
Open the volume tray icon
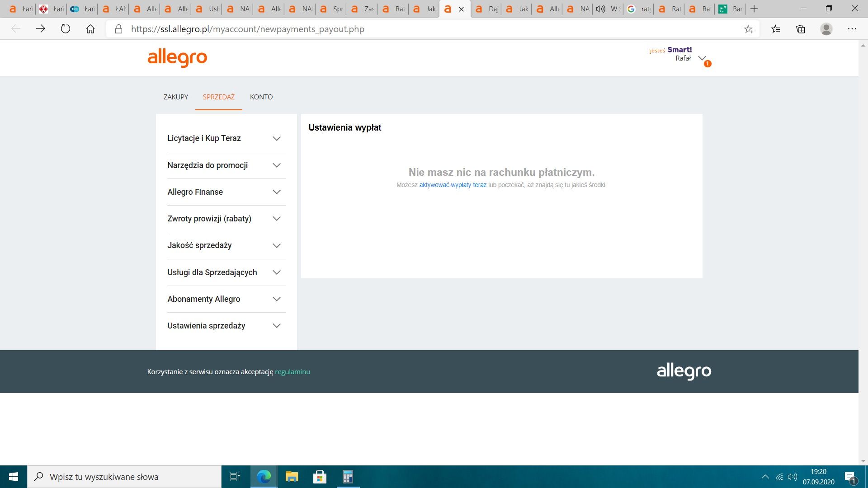[x=792, y=477]
